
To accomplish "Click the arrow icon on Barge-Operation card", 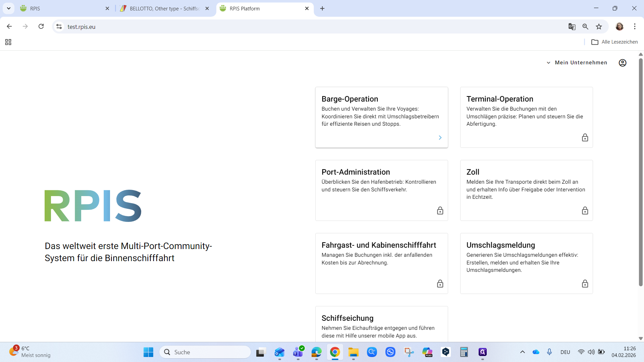I will (440, 138).
